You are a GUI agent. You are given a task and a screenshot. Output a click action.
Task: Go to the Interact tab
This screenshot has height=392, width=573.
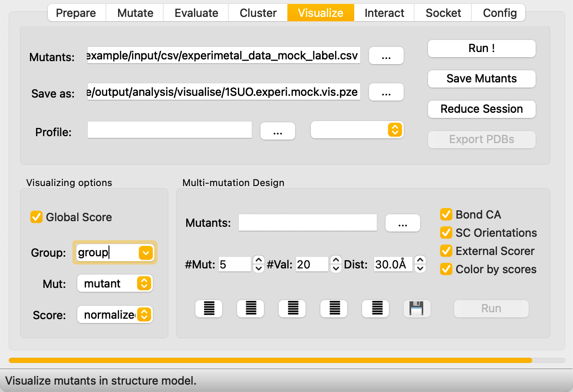(x=384, y=13)
